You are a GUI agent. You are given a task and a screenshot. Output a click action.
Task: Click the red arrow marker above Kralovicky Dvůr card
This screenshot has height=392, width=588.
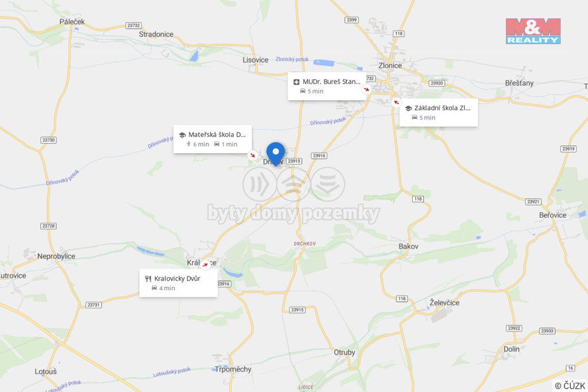(205, 265)
